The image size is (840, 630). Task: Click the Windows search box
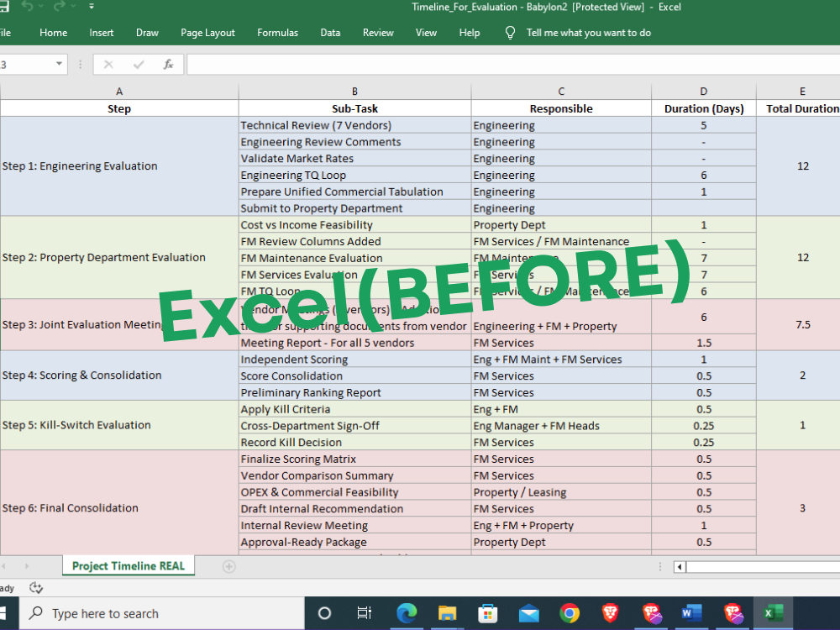[x=162, y=613]
